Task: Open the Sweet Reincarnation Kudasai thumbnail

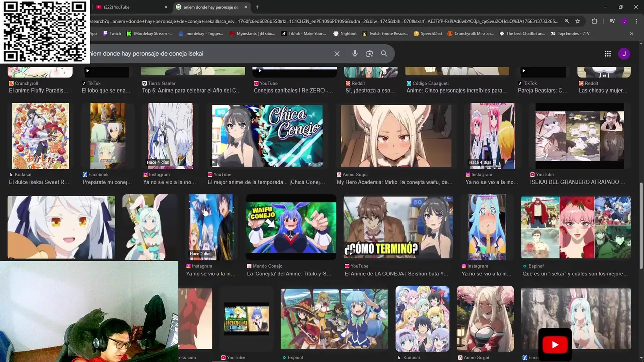Action: (x=41, y=136)
